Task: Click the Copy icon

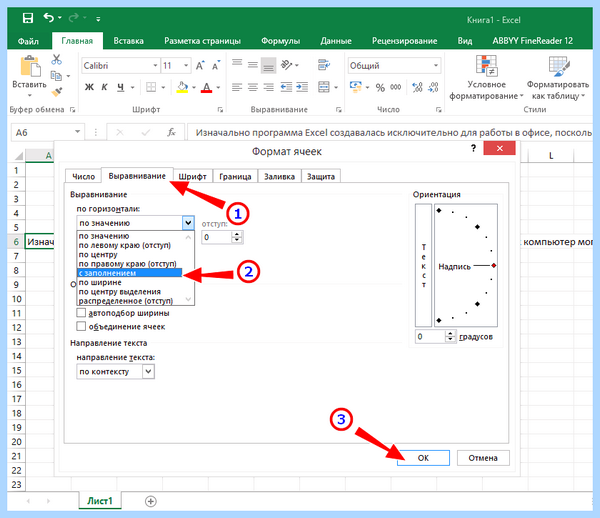Action: [x=56, y=76]
